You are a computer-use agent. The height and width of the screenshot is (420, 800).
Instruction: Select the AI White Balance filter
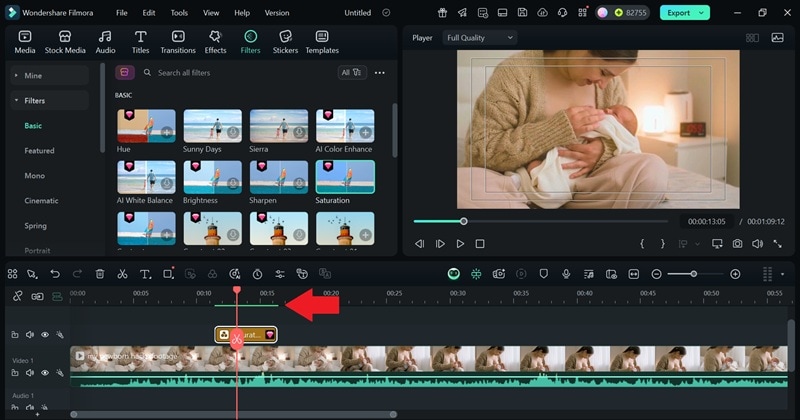[x=146, y=177]
